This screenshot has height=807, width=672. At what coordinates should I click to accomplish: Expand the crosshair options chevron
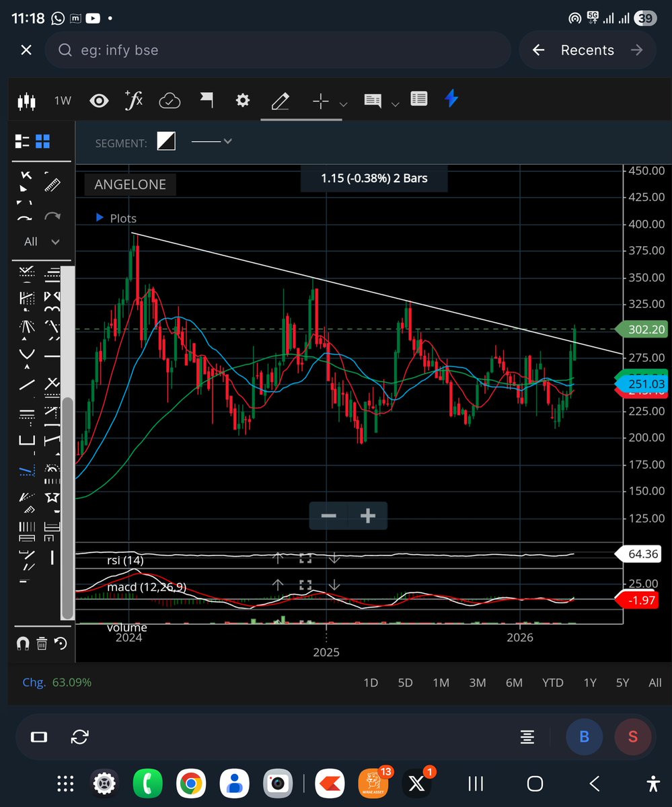[x=343, y=104]
